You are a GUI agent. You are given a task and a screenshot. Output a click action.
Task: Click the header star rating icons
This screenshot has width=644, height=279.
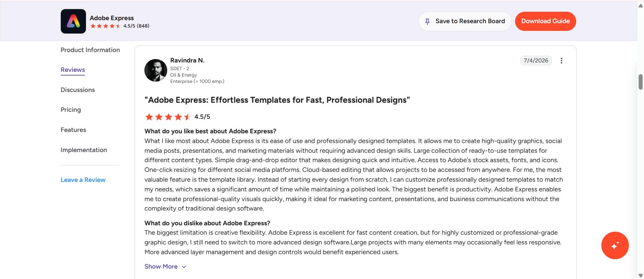[x=105, y=26]
